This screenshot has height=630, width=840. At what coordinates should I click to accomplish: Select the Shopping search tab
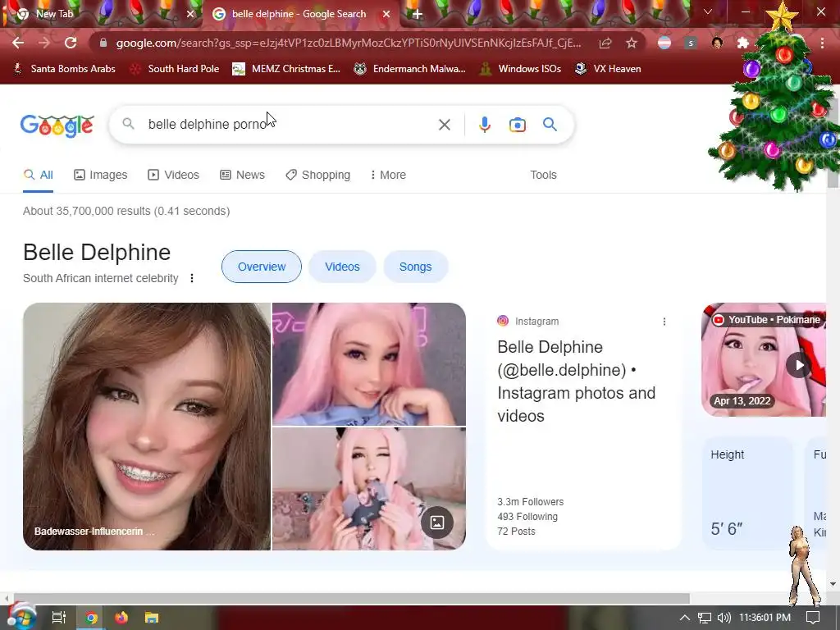317,175
